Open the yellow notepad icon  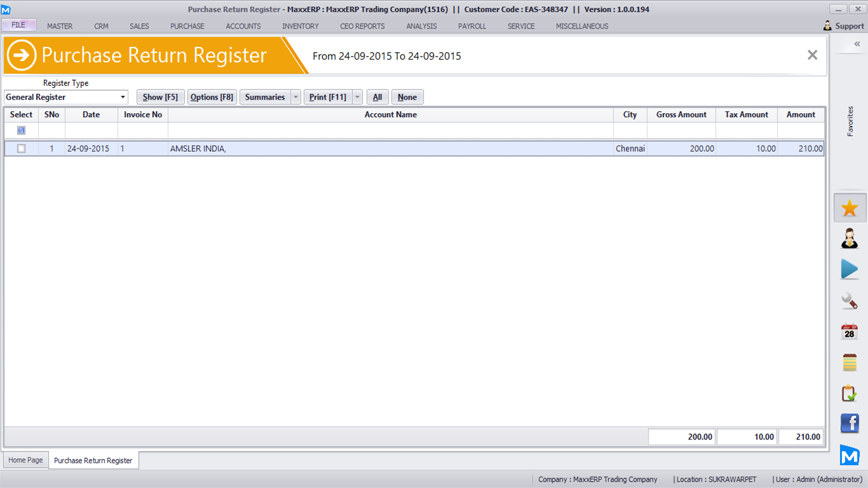(850, 362)
